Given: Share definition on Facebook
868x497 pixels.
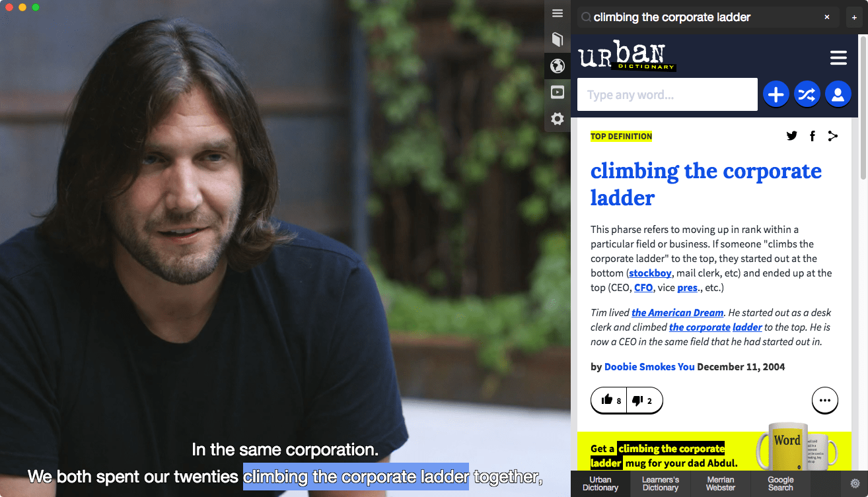Looking at the screenshot, I should (x=813, y=136).
